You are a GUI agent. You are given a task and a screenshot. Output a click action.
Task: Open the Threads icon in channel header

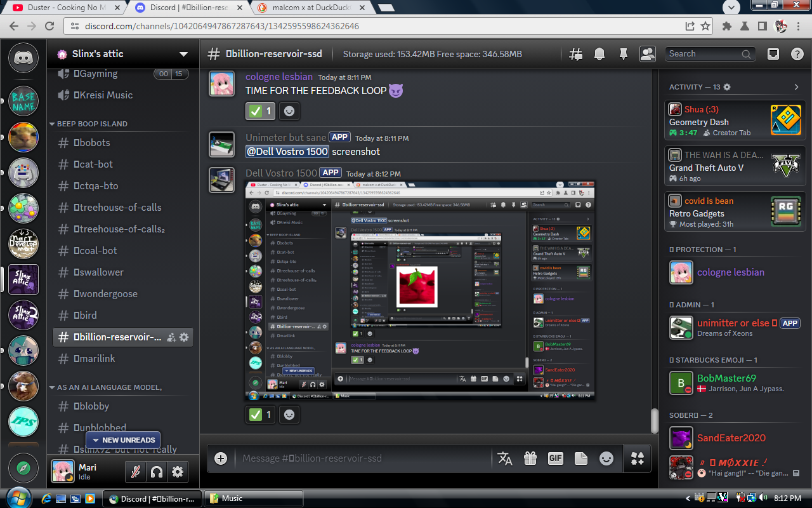[x=575, y=54]
